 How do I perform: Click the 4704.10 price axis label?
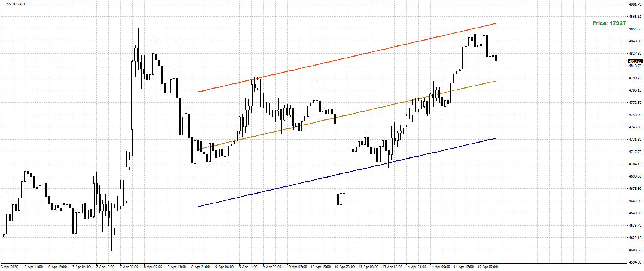pos(635,164)
